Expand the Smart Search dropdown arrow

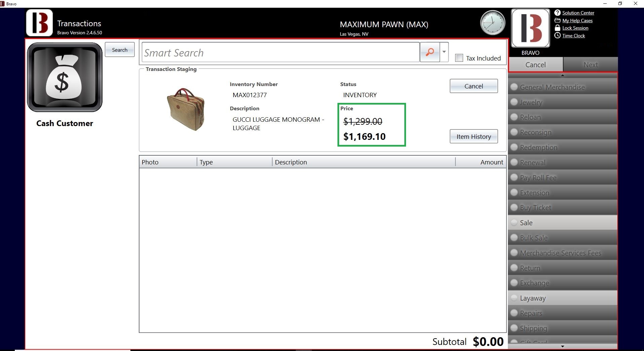(x=444, y=52)
